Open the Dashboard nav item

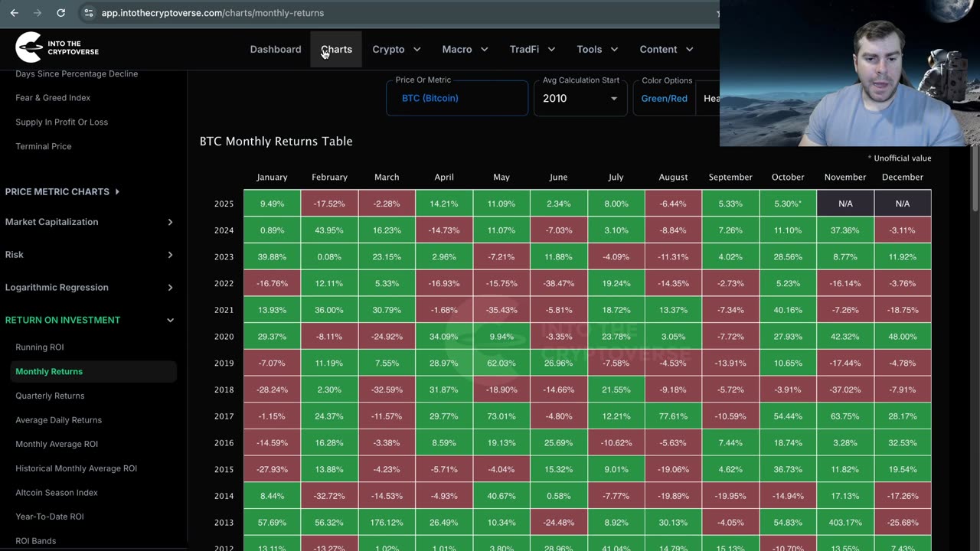(276, 49)
